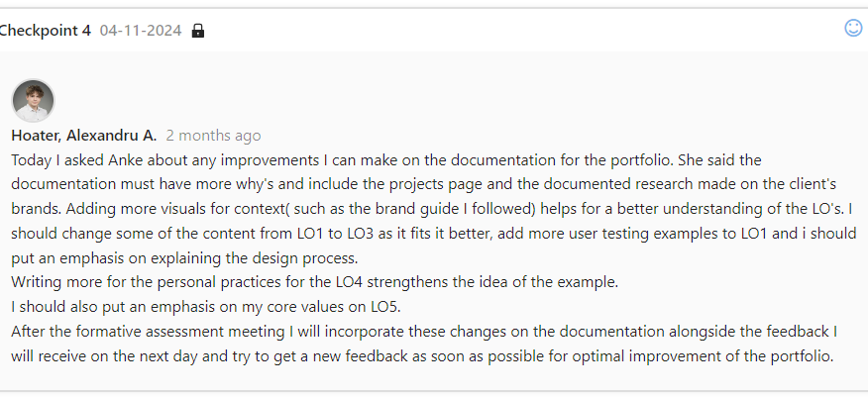Click the lock icon beside the checkpoint date
Viewport: 868px width, 397px height.
(x=198, y=31)
